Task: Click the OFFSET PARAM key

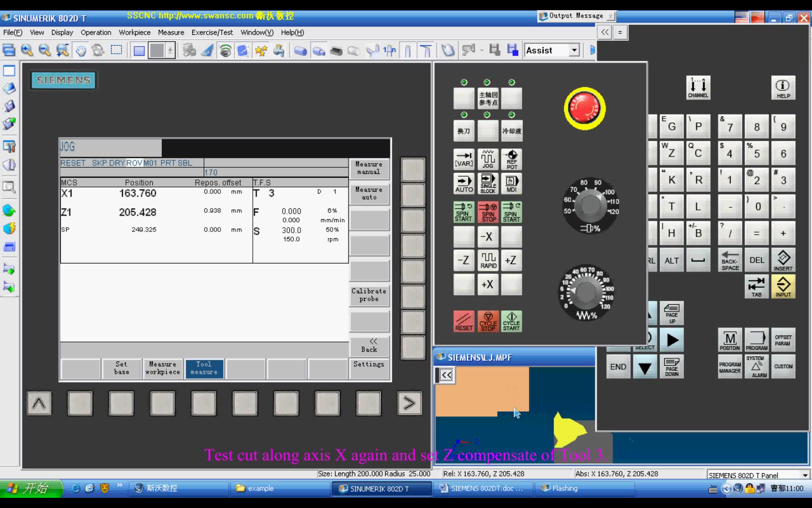Action: tap(783, 340)
